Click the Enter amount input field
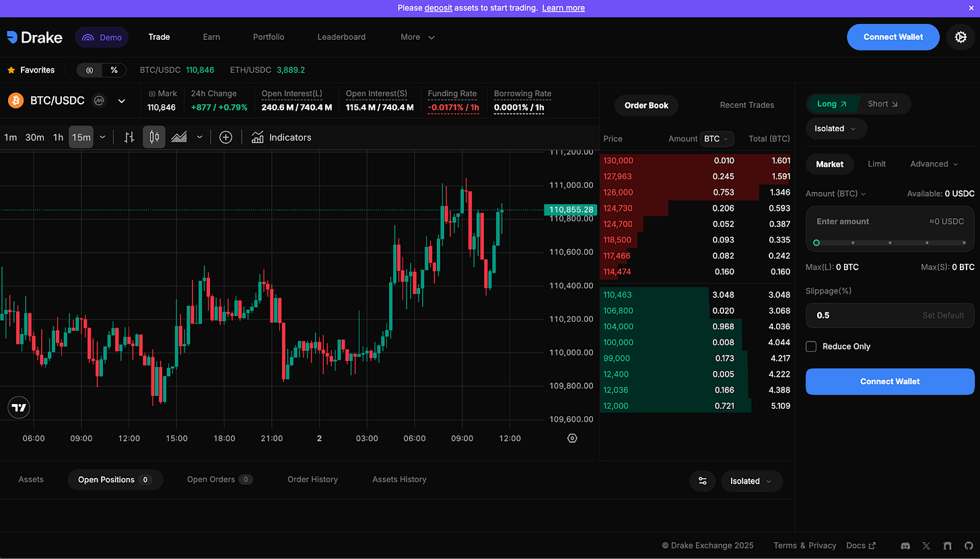This screenshot has height=559, width=980. 890,222
